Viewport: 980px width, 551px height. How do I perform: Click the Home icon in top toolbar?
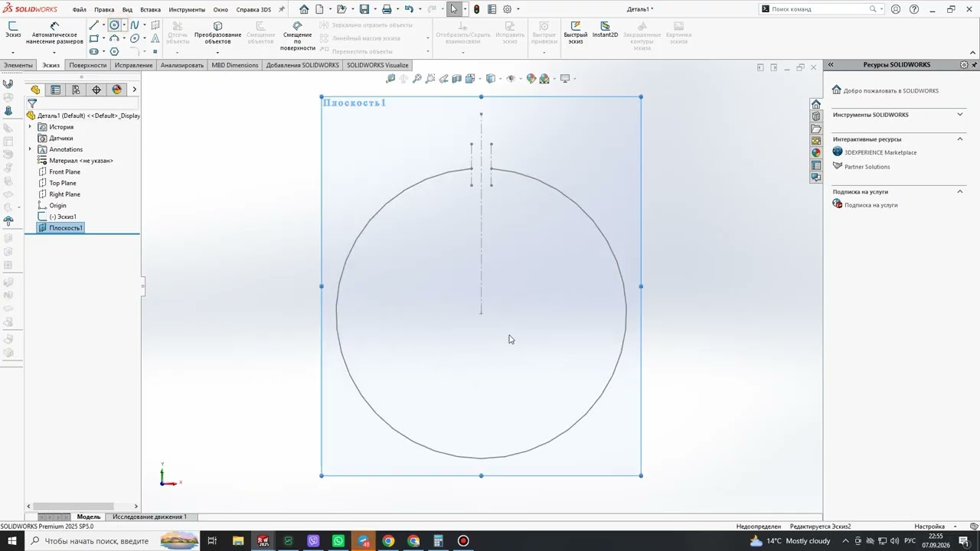coord(304,9)
